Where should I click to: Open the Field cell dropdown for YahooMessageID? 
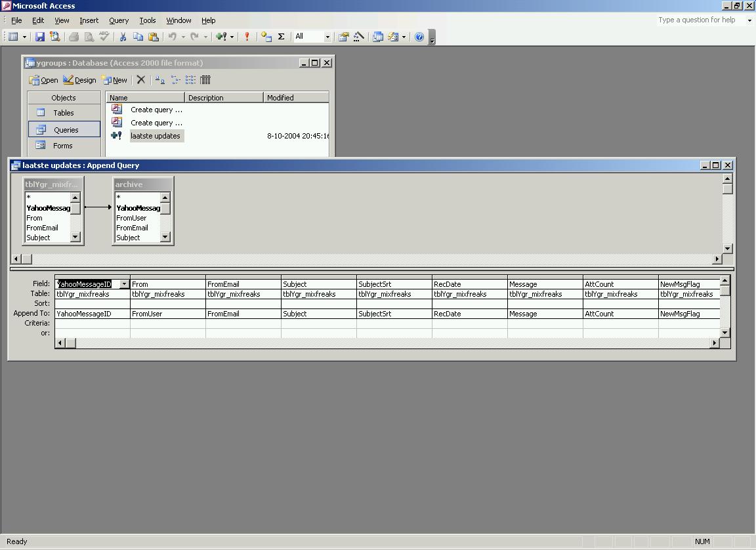pyautogui.click(x=124, y=284)
